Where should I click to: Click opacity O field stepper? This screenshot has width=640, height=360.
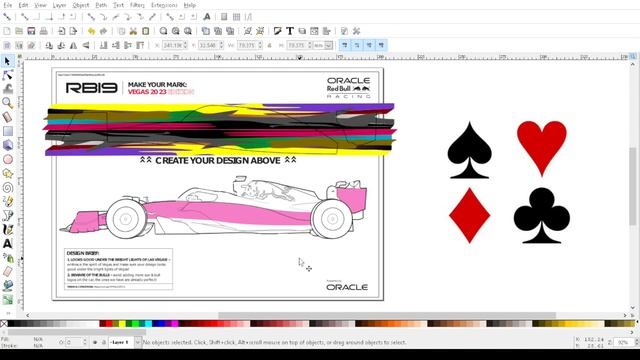[85, 342]
